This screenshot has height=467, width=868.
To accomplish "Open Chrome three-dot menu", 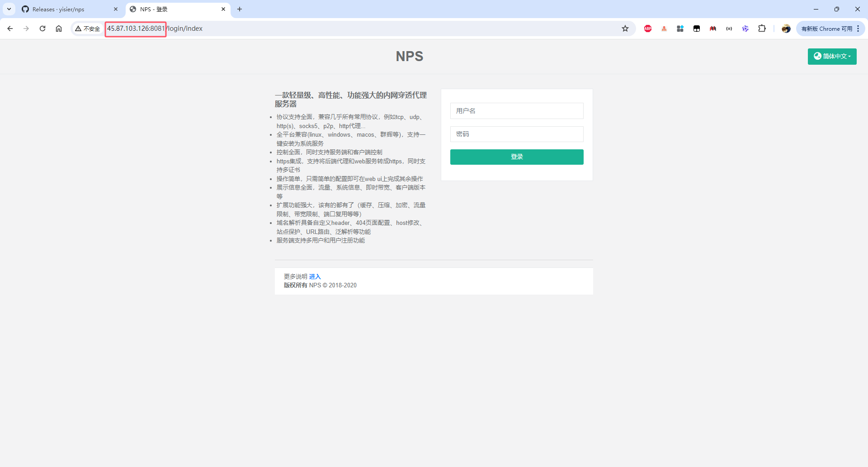I will pyautogui.click(x=858, y=29).
